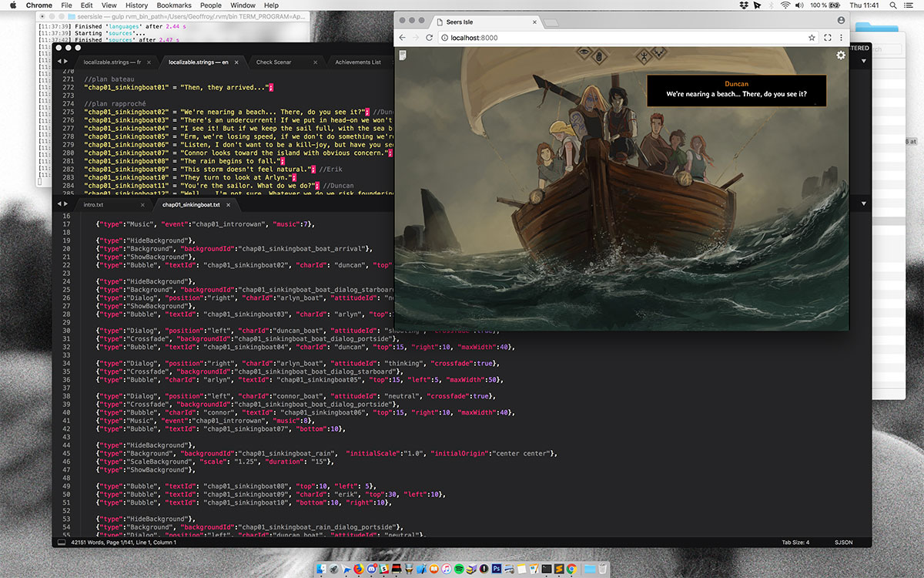Open new tab in Chrome
The image size is (924, 578).
(551, 22)
